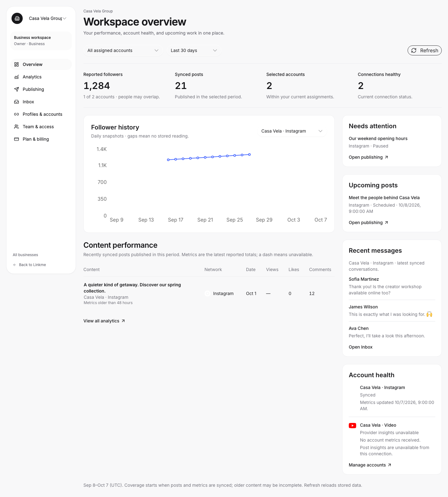Click the Synced posts value 21
The width and height of the screenshot is (448, 497).
(x=181, y=86)
